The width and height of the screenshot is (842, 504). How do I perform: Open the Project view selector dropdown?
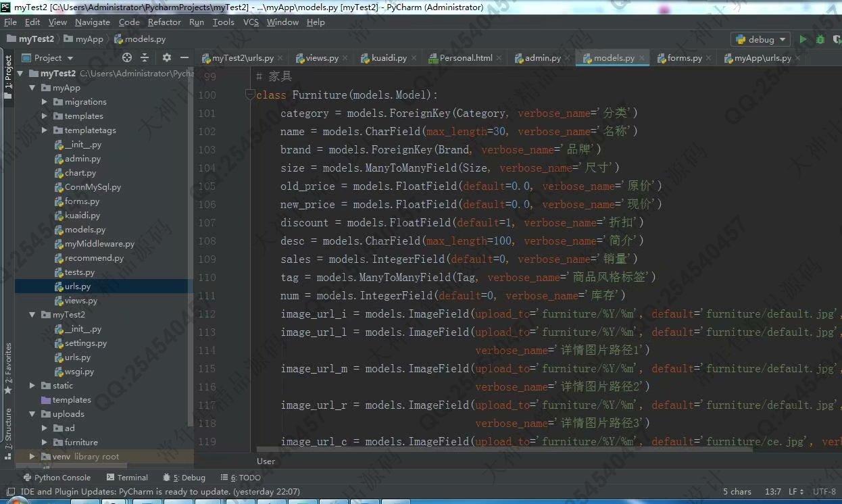tap(47, 58)
